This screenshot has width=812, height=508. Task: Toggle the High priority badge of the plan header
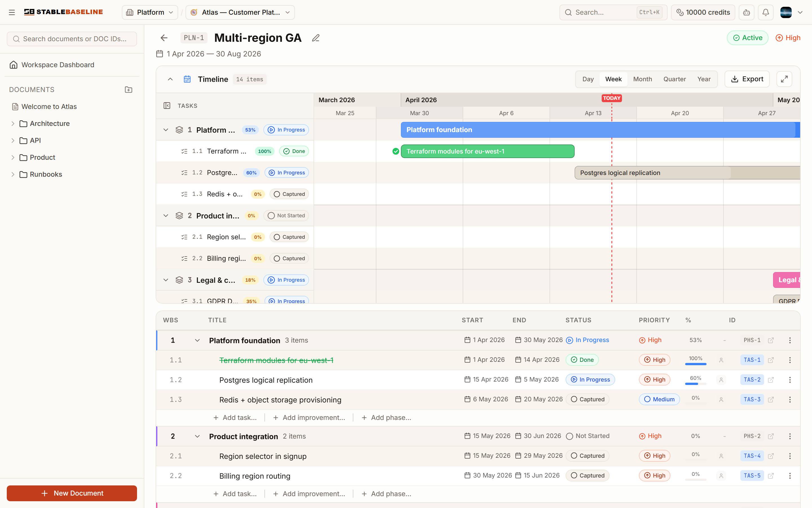[x=788, y=38]
